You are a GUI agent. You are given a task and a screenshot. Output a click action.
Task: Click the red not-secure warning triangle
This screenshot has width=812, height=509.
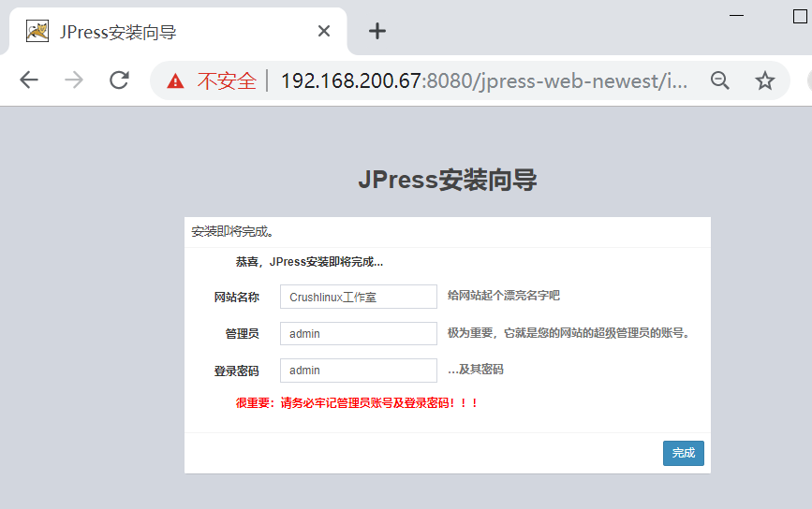click(x=175, y=81)
